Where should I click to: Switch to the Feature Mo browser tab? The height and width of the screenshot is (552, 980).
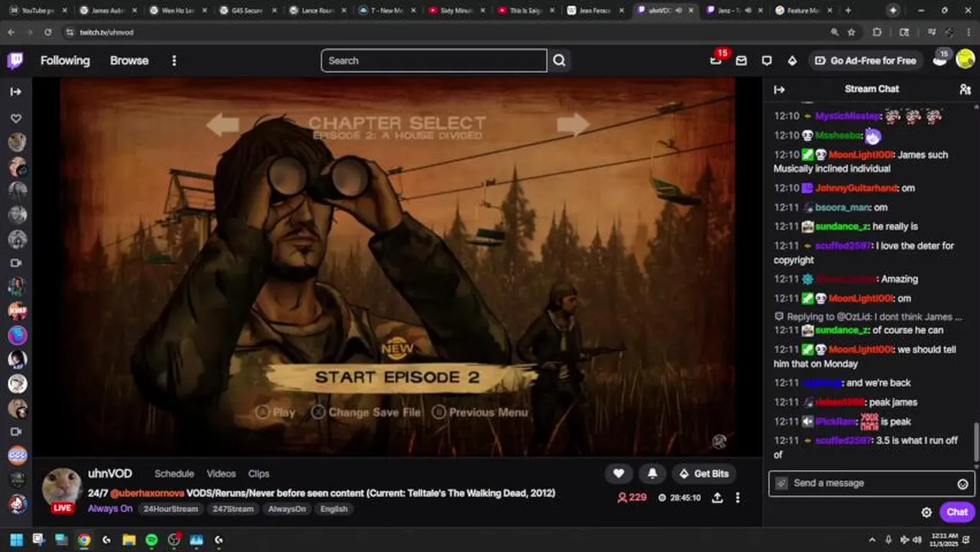coord(801,11)
